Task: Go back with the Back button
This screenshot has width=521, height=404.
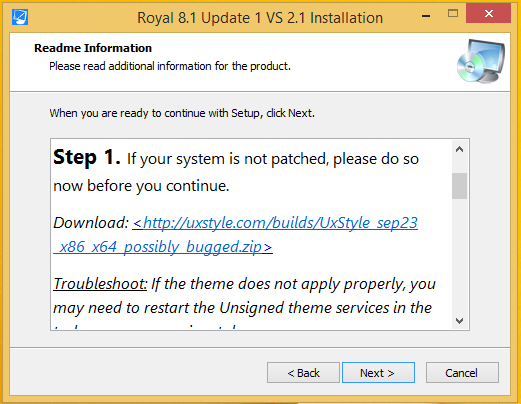Action: pyautogui.click(x=303, y=373)
